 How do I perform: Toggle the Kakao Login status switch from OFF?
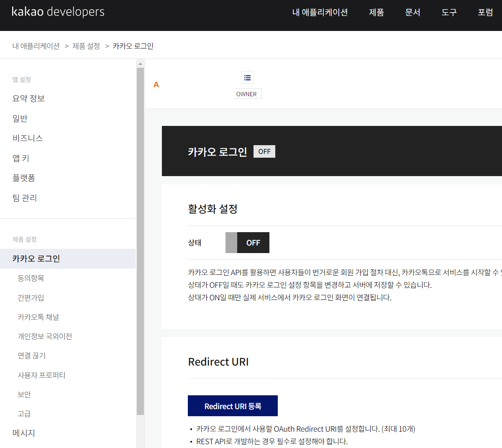click(247, 243)
